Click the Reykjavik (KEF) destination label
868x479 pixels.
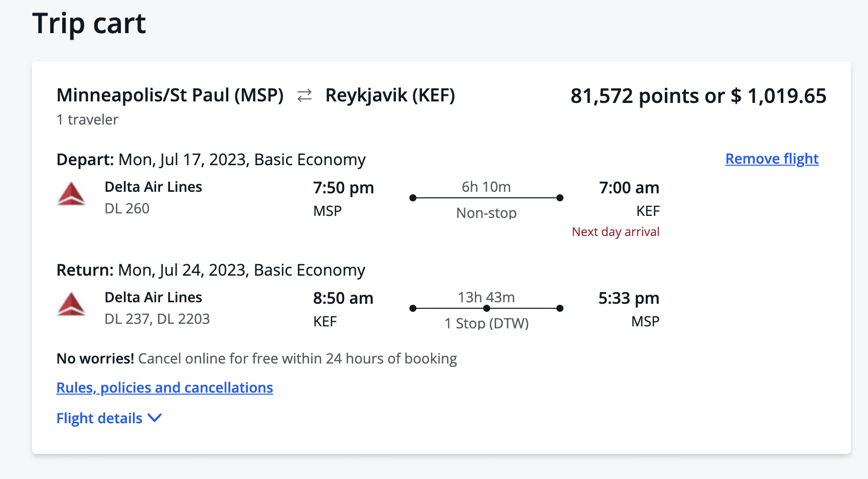[391, 95]
